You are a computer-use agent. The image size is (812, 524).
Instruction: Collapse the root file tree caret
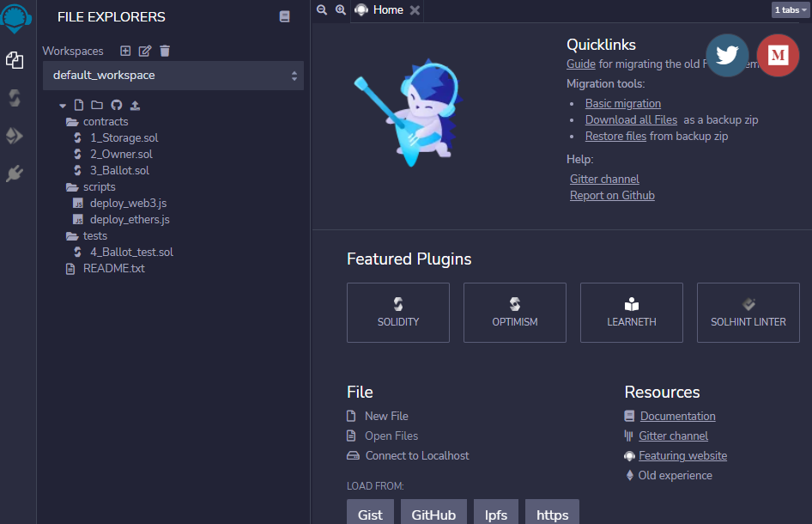[63, 106]
